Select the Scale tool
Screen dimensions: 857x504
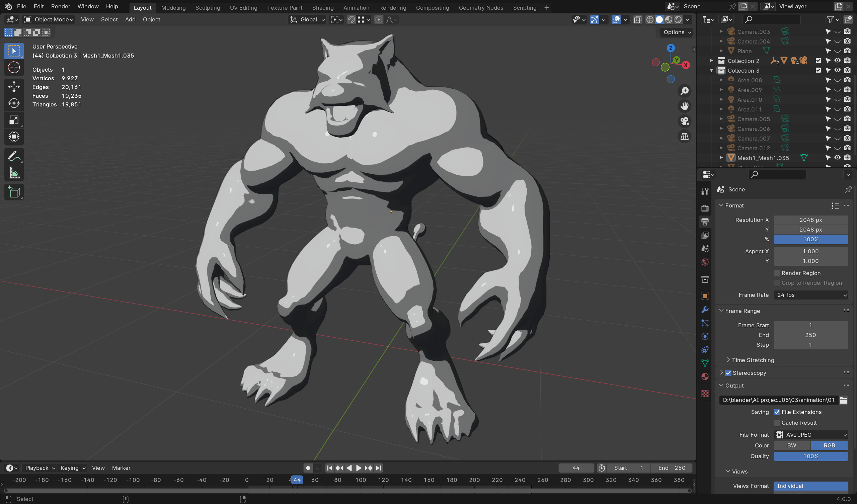(14, 120)
